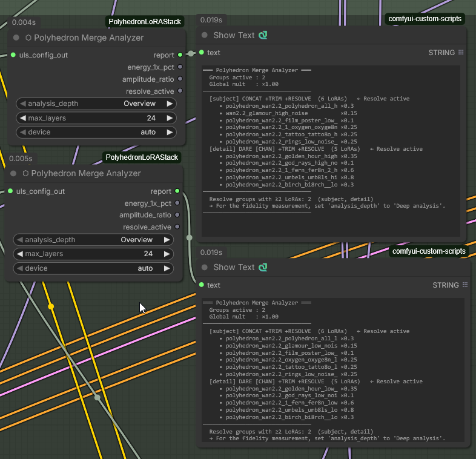Click the gray-green reroute dot where the gray-green link crosses the orange links
Viewport: 476px width, 459px height.
pos(97,397)
